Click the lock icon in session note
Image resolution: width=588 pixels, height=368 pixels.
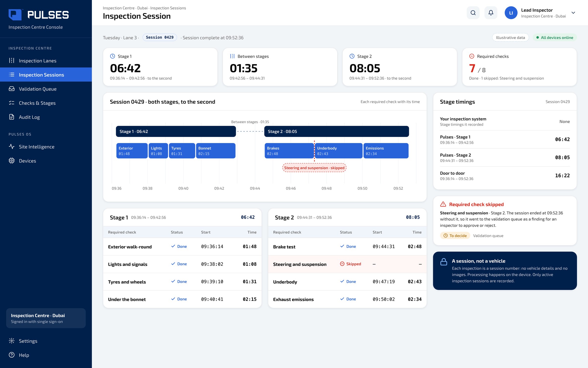(444, 262)
